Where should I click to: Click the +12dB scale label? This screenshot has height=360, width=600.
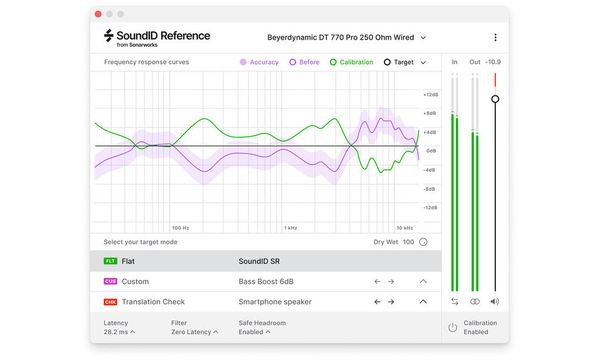tap(430, 94)
